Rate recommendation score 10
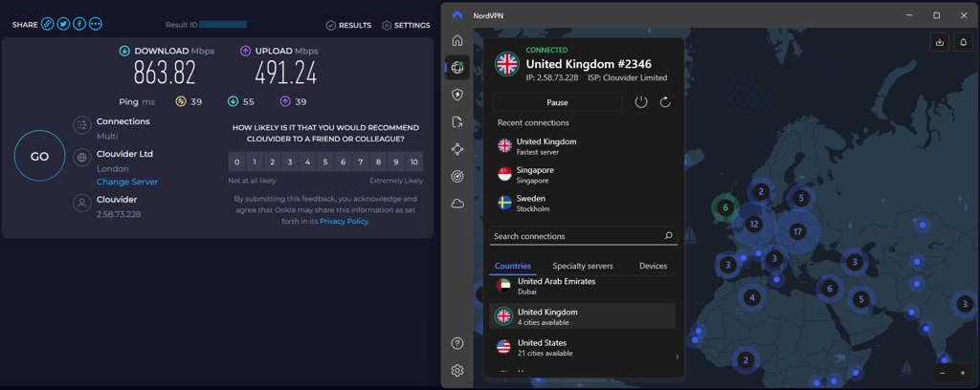The height and width of the screenshot is (390, 980). [413, 162]
